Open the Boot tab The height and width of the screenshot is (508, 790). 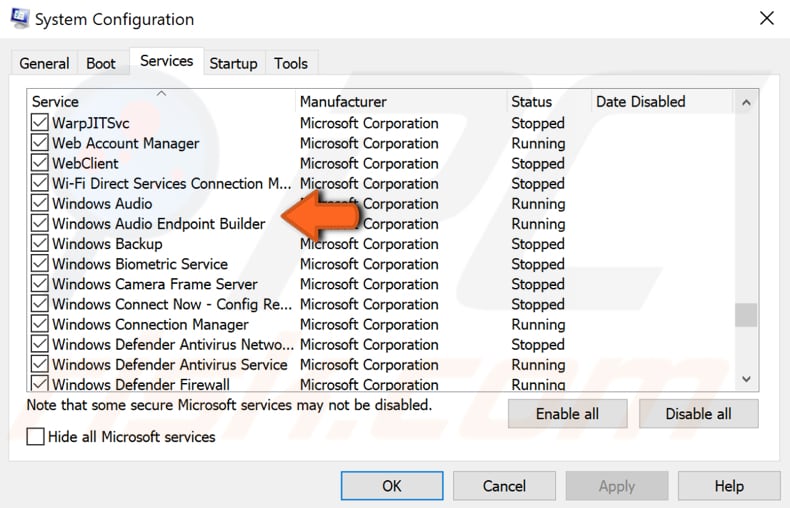(x=101, y=64)
